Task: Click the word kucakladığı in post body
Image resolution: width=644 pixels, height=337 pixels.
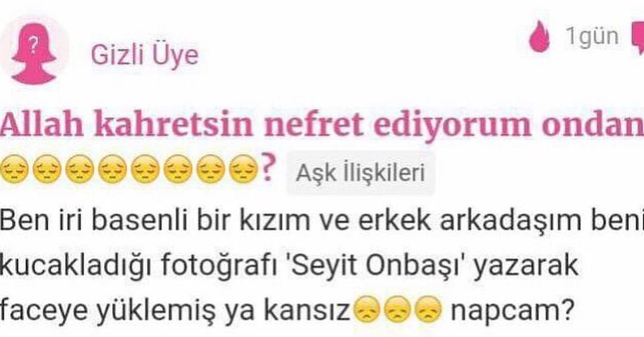Action: (76, 266)
